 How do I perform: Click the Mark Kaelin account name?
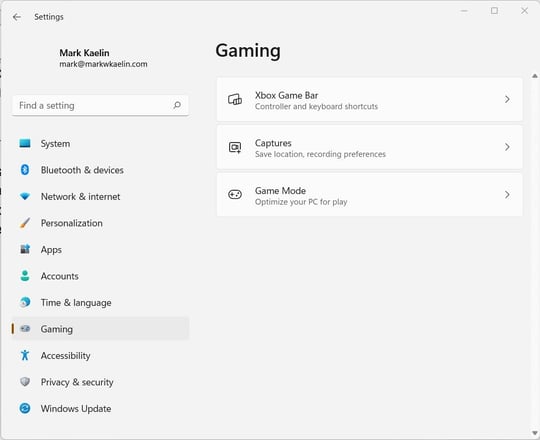pos(84,53)
